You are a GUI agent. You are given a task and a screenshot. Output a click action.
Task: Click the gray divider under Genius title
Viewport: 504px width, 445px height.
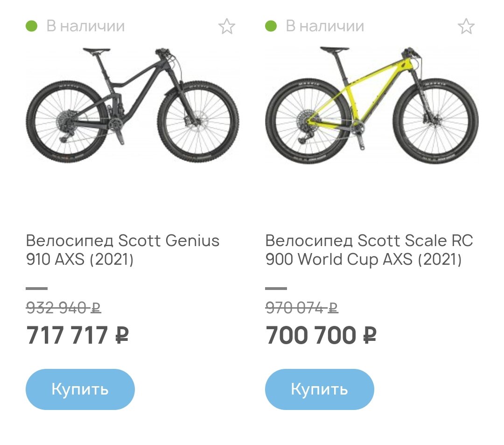click(37, 289)
